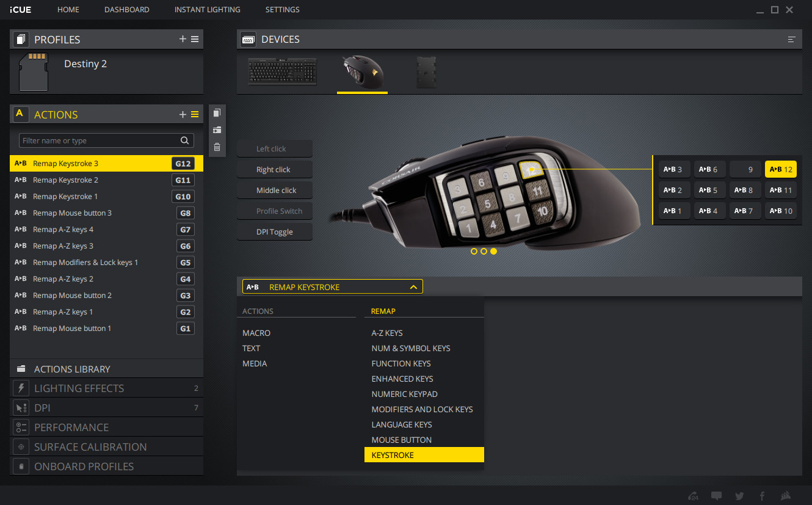Click the Surface Calibration target icon

pyautogui.click(x=21, y=447)
